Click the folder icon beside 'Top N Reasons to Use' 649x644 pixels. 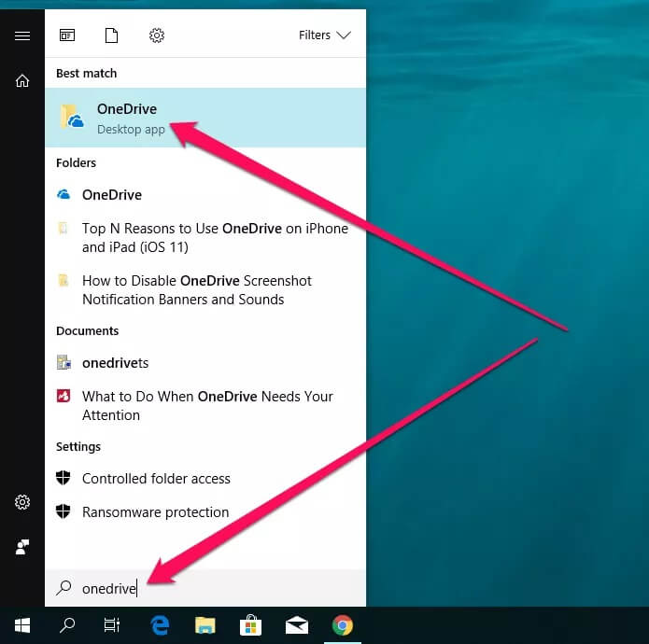(x=63, y=228)
